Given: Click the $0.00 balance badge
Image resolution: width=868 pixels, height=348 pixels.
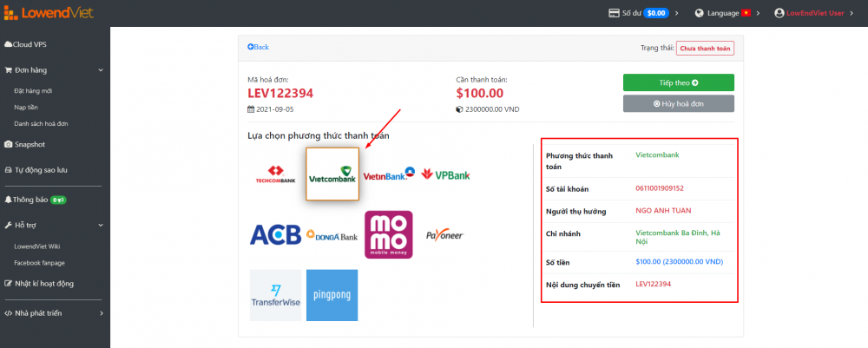Looking at the screenshot, I should pos(656,13).
